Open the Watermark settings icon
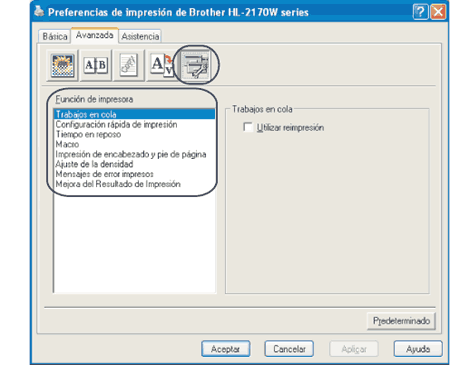The image size is (450, 365). point(129,65)
